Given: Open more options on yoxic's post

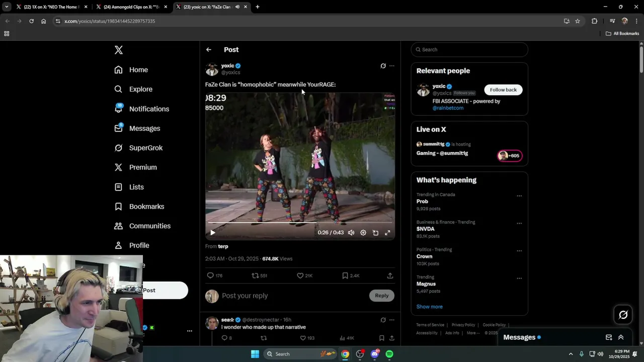Looking at the screenshot, I should pos(392,66).
